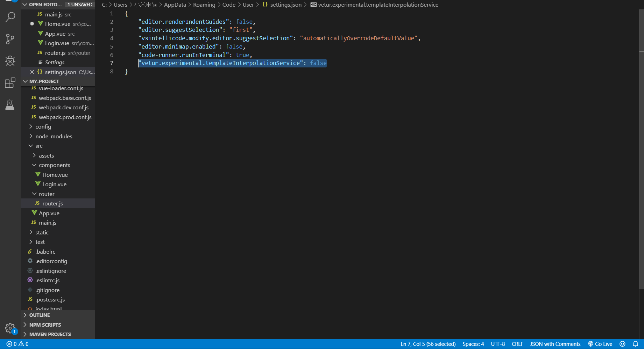Image resolution: width=644 pixels, height=349 pixels.
Task: Open the Extensions view
Action: (10, 83)
